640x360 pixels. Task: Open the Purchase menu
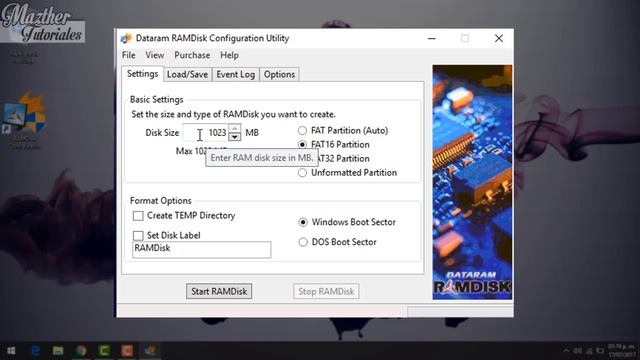[x=192, y=55]
